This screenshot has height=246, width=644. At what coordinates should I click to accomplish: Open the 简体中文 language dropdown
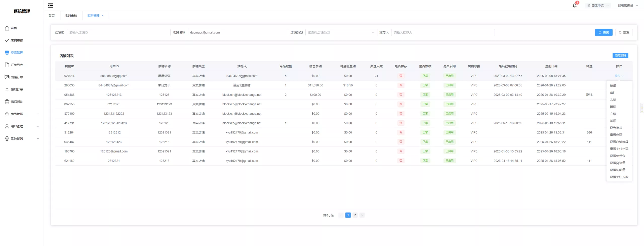tap(598, 6)
